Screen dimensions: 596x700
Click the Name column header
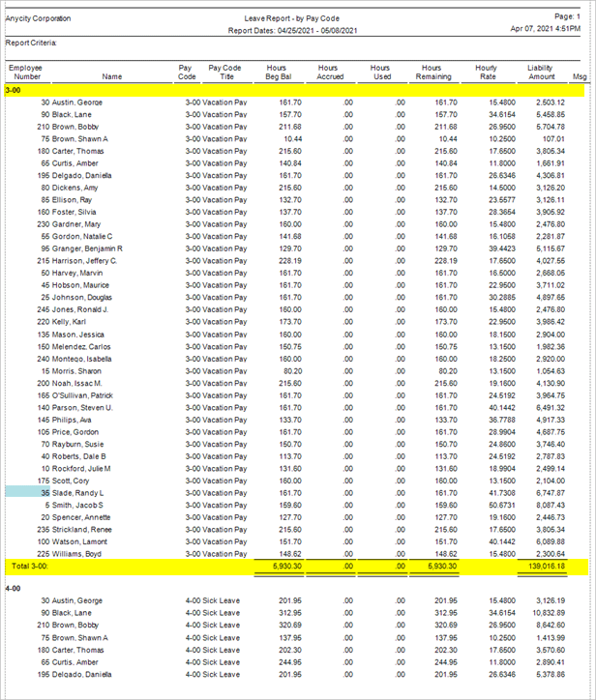point(111,76)
